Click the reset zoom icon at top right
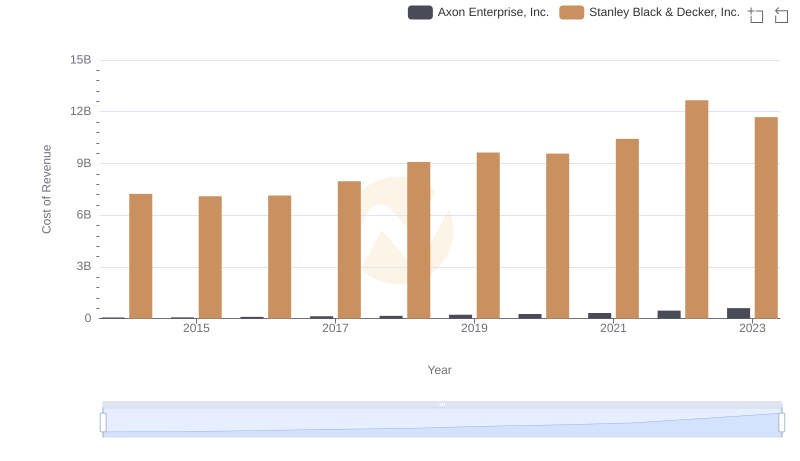Screen dimensions: 800x461 click(x=781, y=15)
